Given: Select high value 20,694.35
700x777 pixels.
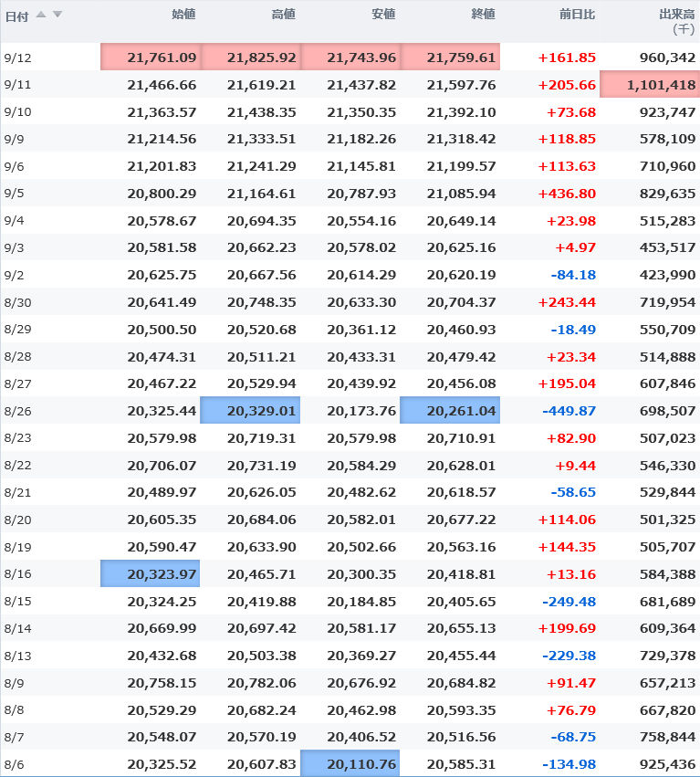Looking at the screenshot, I should [x=262, y=221].
